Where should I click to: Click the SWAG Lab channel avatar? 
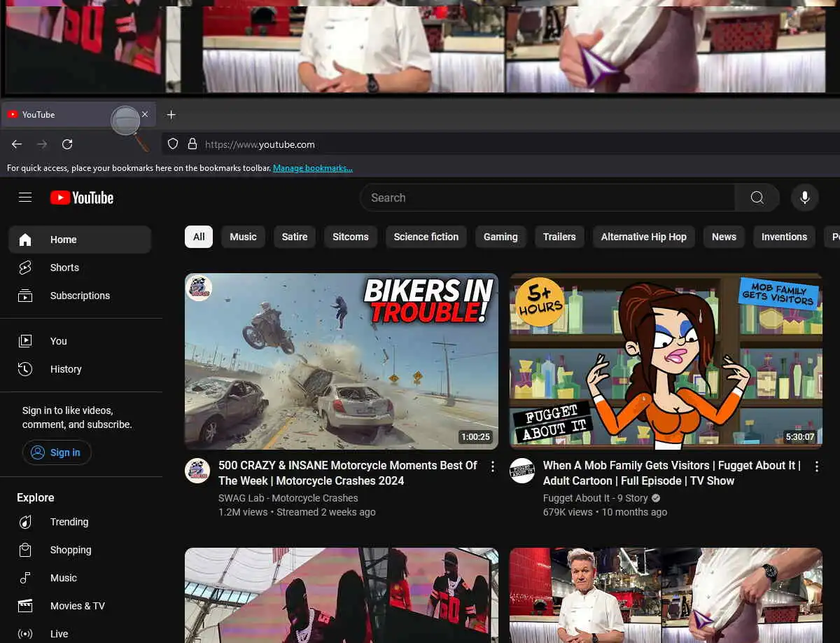click(197, 471)
